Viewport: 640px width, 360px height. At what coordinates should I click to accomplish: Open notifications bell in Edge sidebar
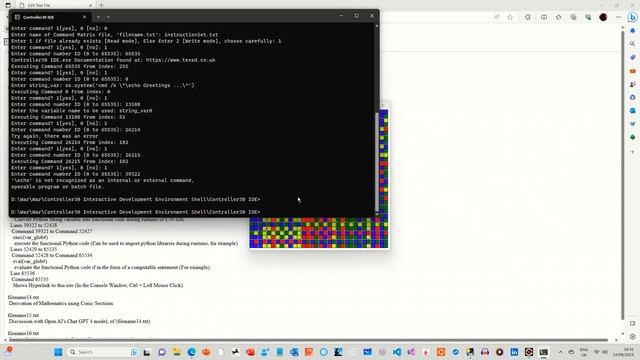[633, 31]
